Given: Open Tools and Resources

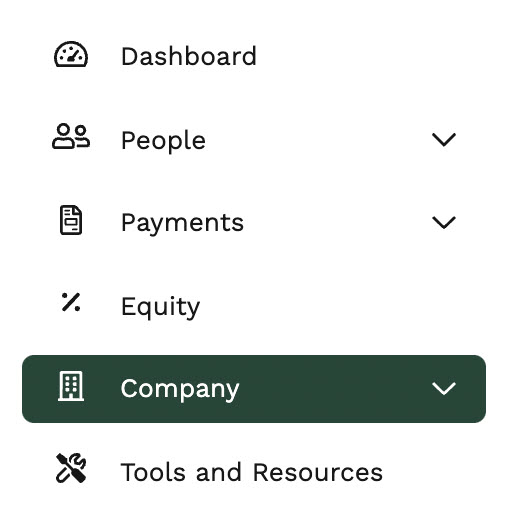Looking at the screenshot, I should pyautogui.click(x=252, y=472).
